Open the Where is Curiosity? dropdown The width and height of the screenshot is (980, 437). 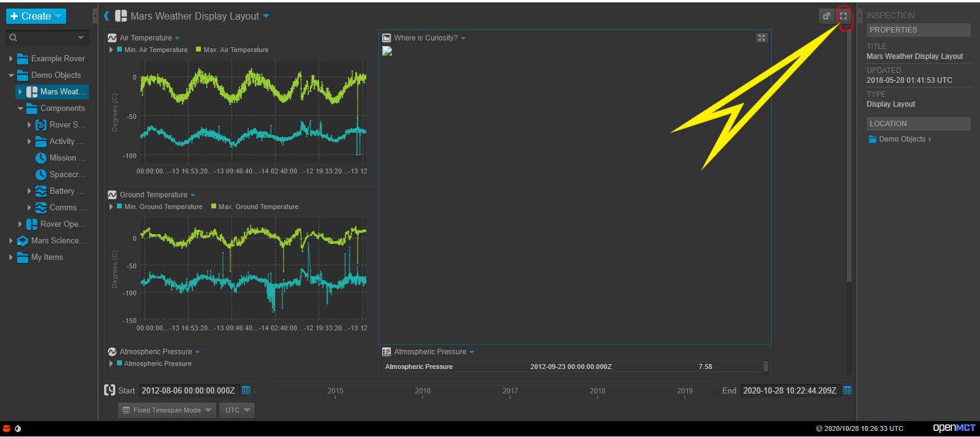pos(463,38)
